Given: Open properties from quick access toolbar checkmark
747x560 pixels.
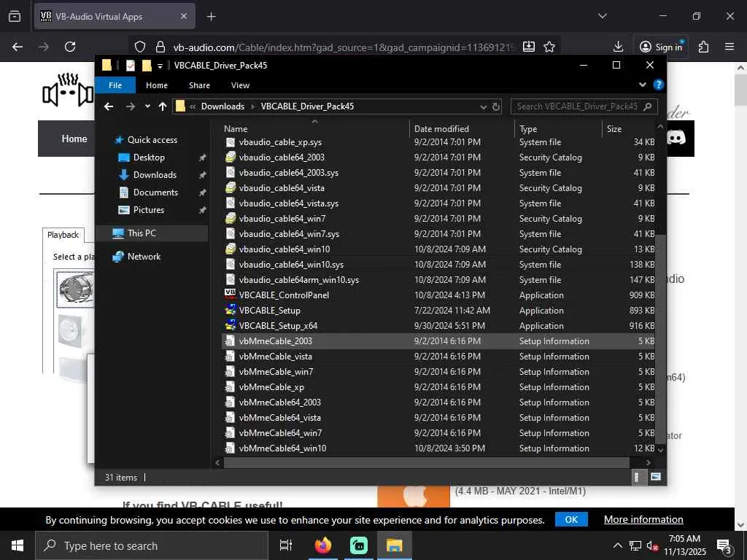Looking at the screenshot, I should 131,65.
